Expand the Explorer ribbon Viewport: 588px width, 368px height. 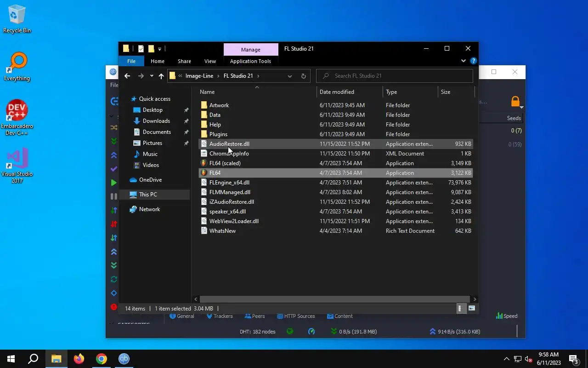point(464,61)
